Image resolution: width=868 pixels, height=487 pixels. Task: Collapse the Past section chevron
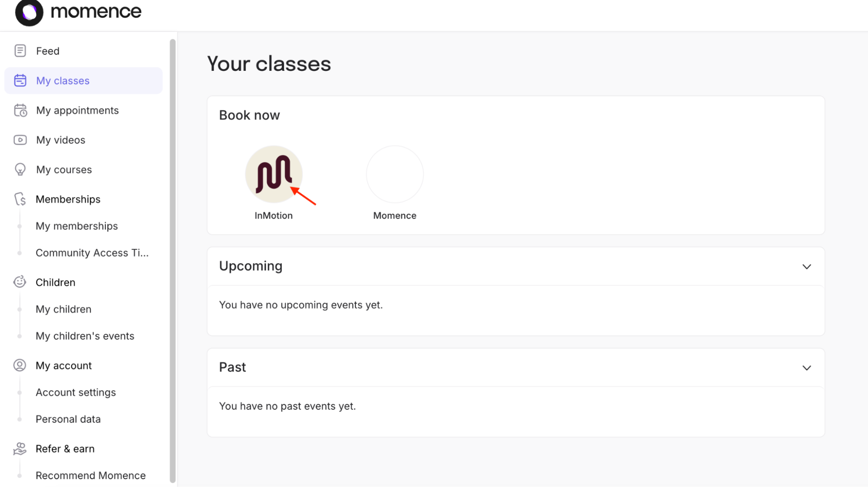click(806, 368)
